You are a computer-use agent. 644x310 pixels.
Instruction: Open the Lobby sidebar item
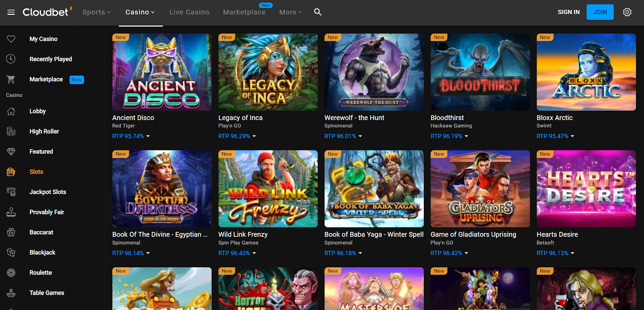37,111
